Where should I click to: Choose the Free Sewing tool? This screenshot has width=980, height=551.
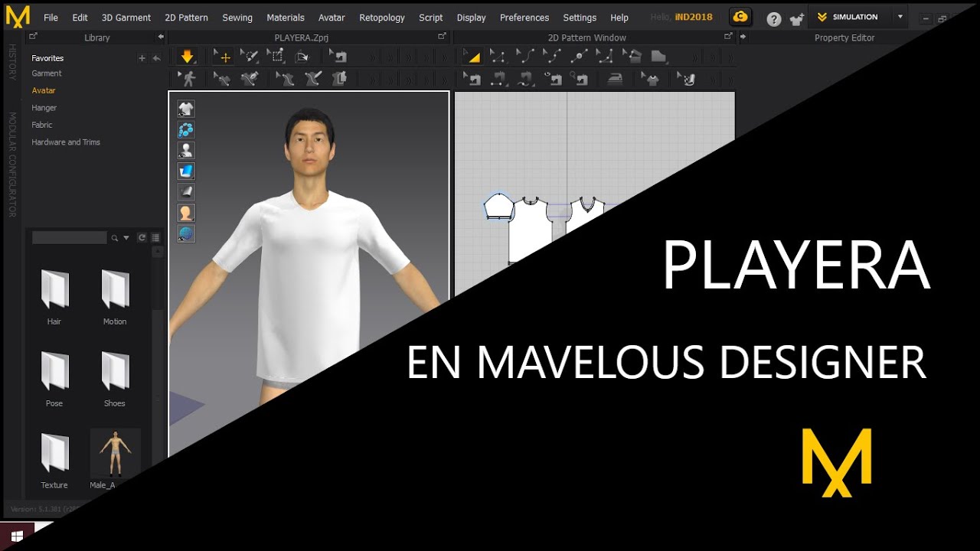(x=525, y=78)
